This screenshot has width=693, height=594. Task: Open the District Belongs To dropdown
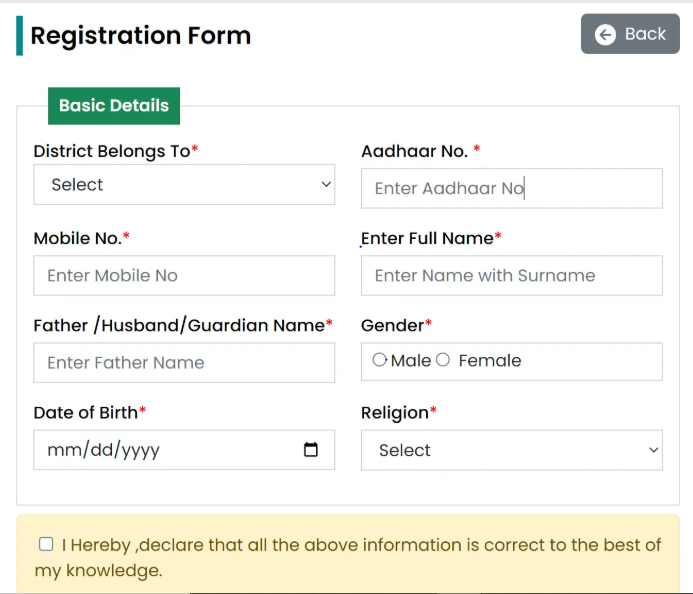pos(184,185)
